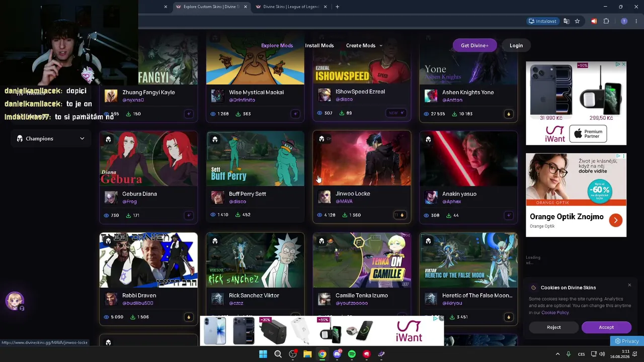
Task: Click the flame badge on Rabbi Draven card
Action: click(189, 317)
